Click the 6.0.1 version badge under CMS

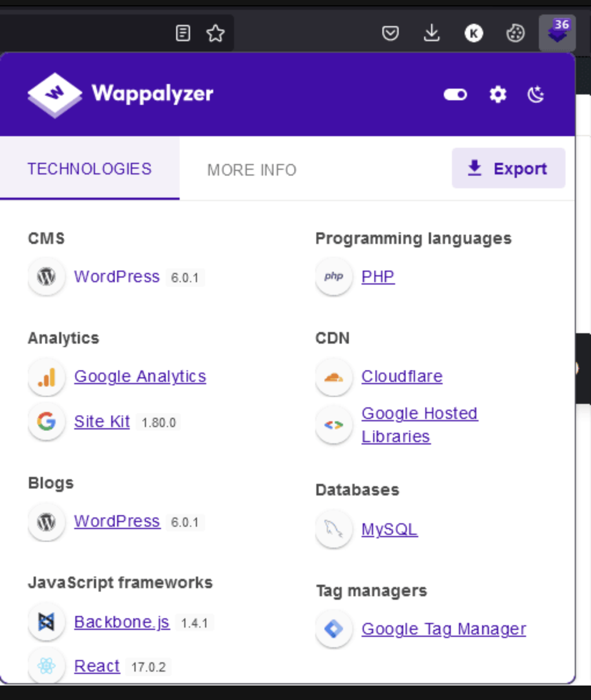point(185,278)
